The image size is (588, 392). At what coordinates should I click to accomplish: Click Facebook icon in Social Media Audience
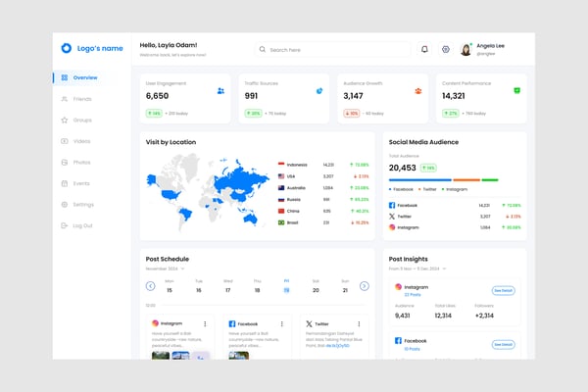pyautogui.click(x=392, y=205)
